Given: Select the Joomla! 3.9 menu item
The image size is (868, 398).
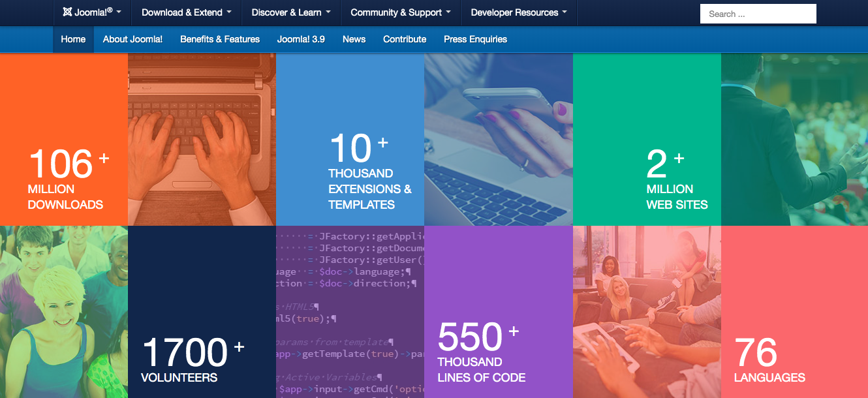Looking at the screenshot, I should (x=301, y=39).
